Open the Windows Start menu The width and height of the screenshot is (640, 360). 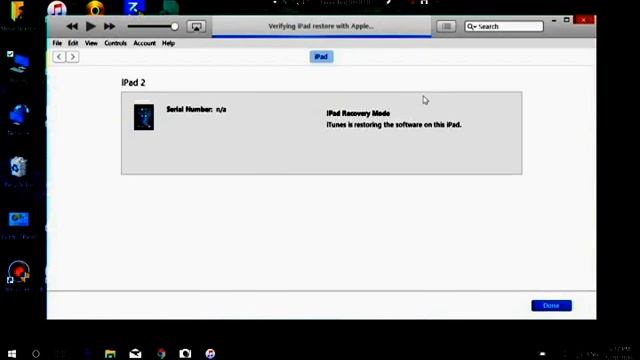(11, 354)
